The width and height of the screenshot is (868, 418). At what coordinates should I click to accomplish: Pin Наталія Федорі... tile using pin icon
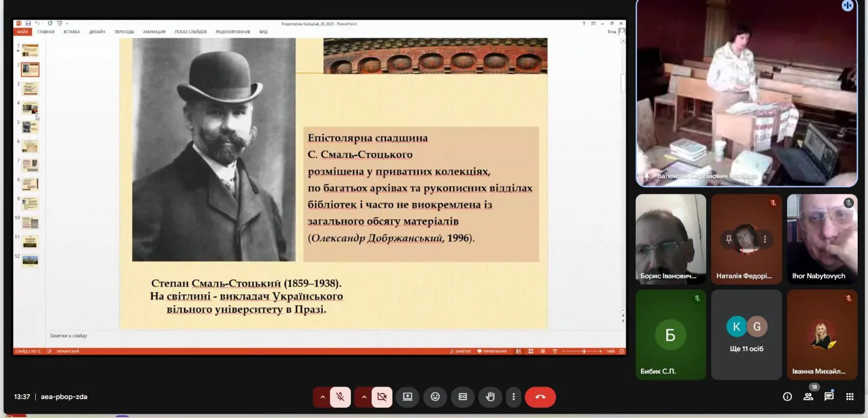(x=729, y=239)
